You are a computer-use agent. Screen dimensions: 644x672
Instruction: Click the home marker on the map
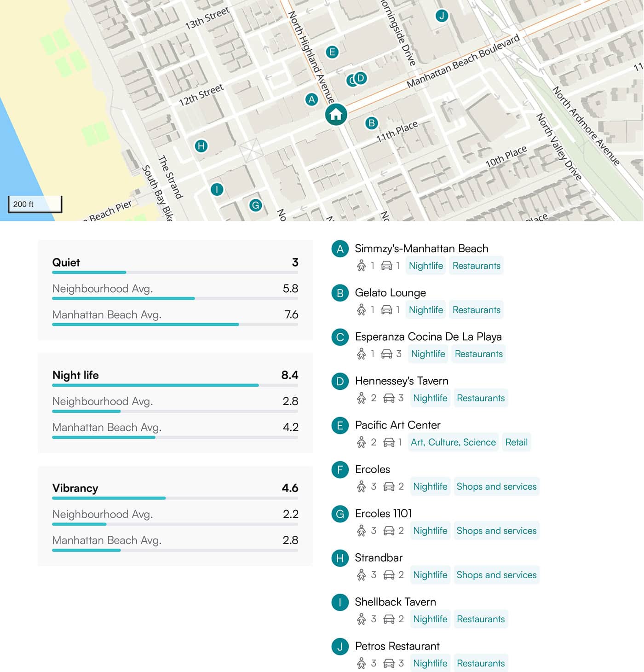336,114
